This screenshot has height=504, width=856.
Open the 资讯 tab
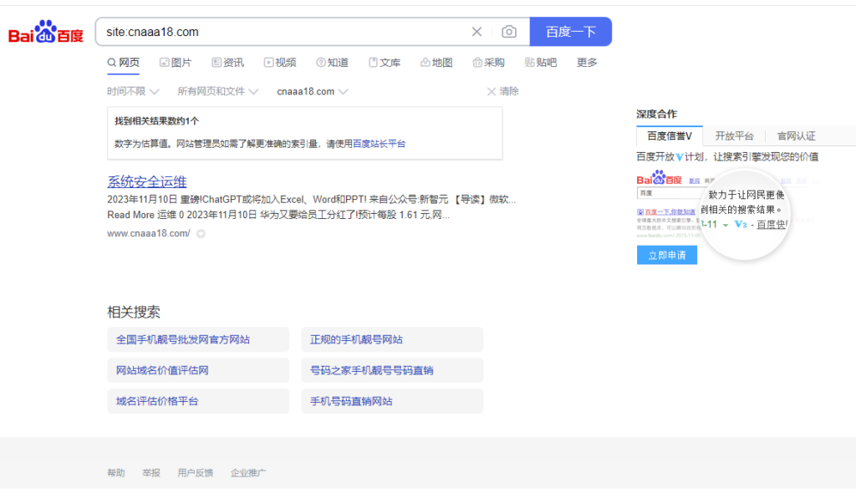227,63
